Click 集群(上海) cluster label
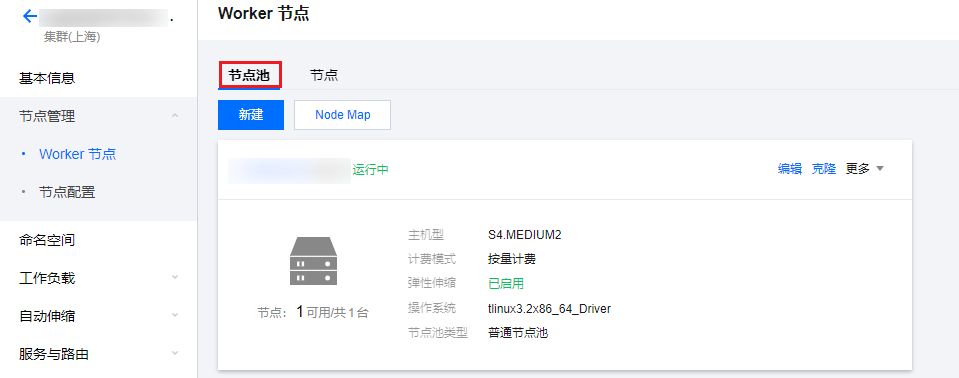Viewport: 959px width, 378px height. tap(72, 37)
